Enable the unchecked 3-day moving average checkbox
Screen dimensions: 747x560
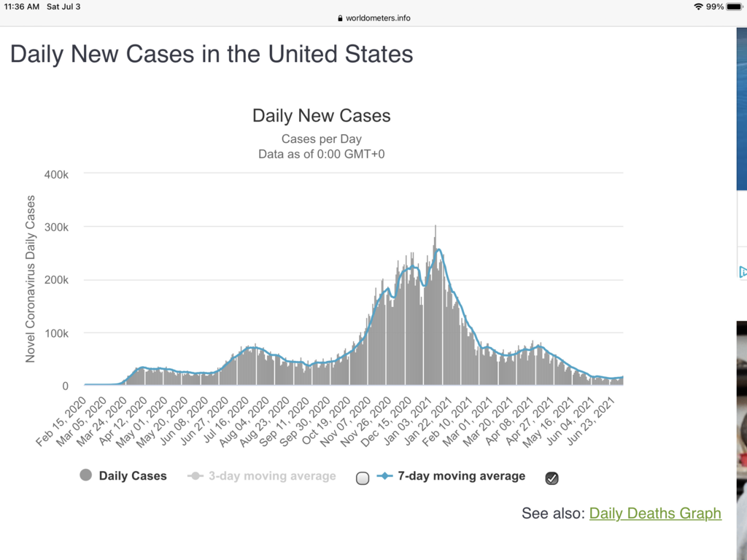pyautogui.click(x=363, y=478)
